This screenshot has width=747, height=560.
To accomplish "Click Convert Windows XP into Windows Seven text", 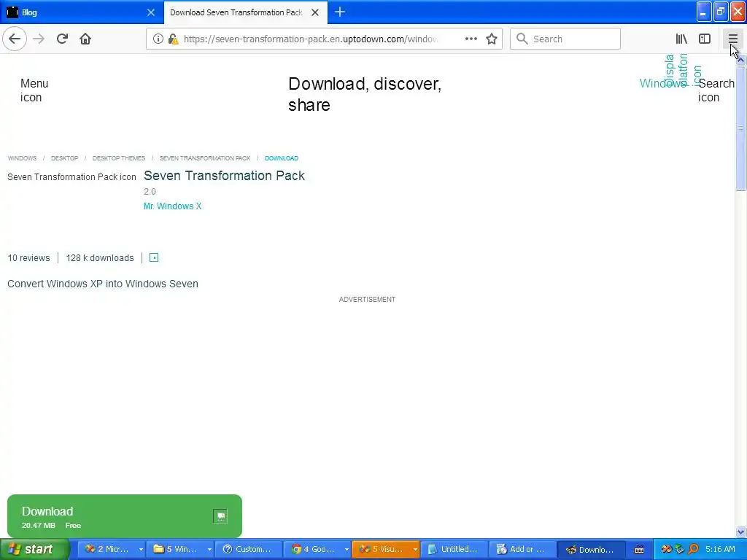I will tap(102, 284).
